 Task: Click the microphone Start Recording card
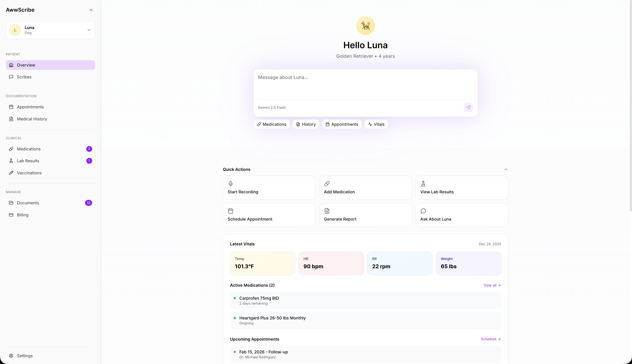(269, 187)
